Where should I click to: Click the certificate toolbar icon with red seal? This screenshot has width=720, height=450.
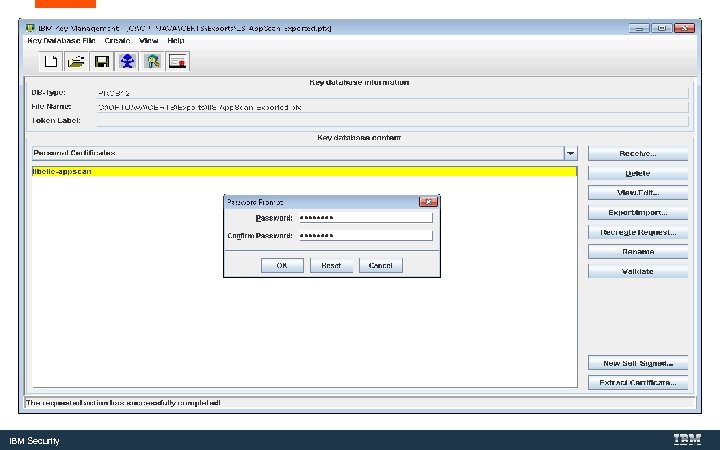click(x=178, y=61)
